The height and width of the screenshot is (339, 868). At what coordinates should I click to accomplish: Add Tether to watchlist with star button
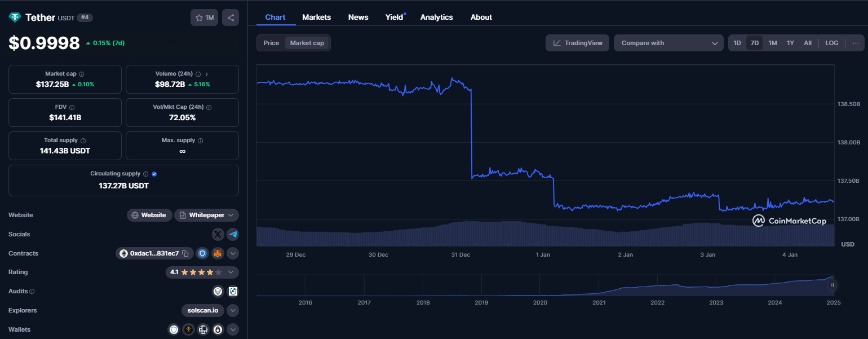tap(204, 17)
